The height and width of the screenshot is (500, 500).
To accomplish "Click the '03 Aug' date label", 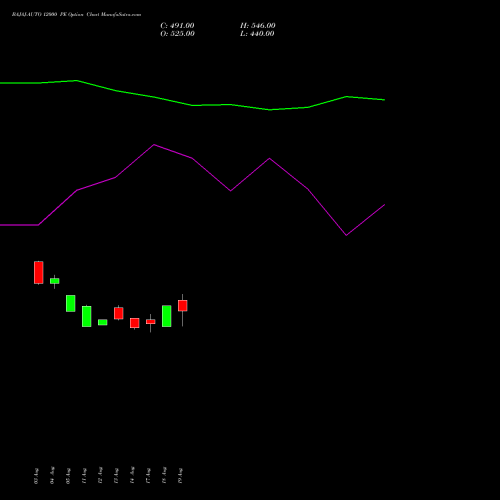I will coord(36,476).
